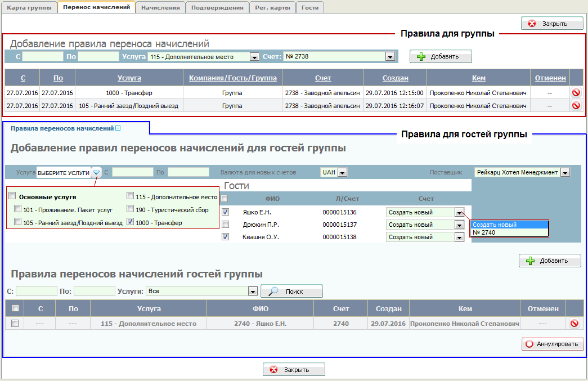Collapse the Правила переносов начислений section

pyautogui.click(x=118, y=128)
